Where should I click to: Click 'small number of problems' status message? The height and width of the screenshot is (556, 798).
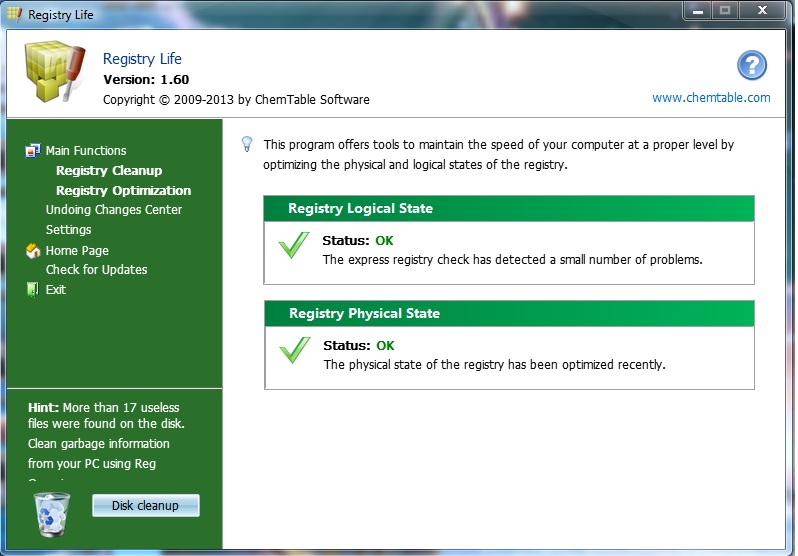512,260
